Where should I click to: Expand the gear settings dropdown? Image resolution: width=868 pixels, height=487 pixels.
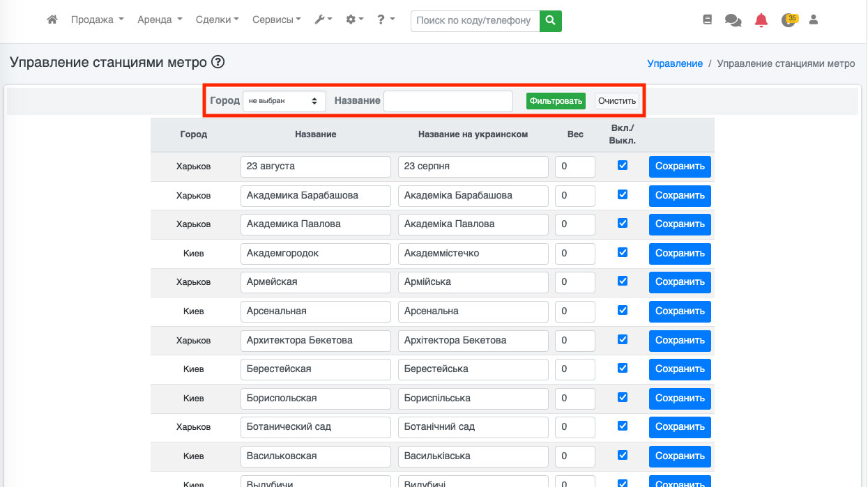tap(355, 20)
